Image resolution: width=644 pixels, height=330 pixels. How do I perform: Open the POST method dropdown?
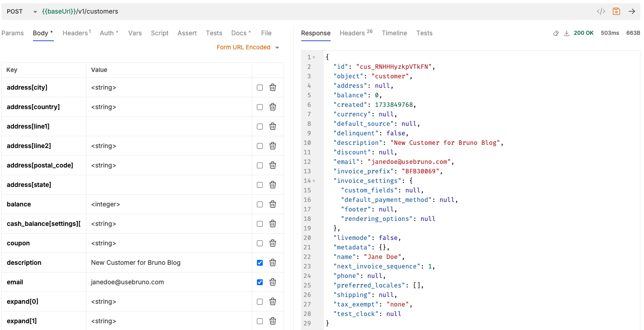(22, 11)
